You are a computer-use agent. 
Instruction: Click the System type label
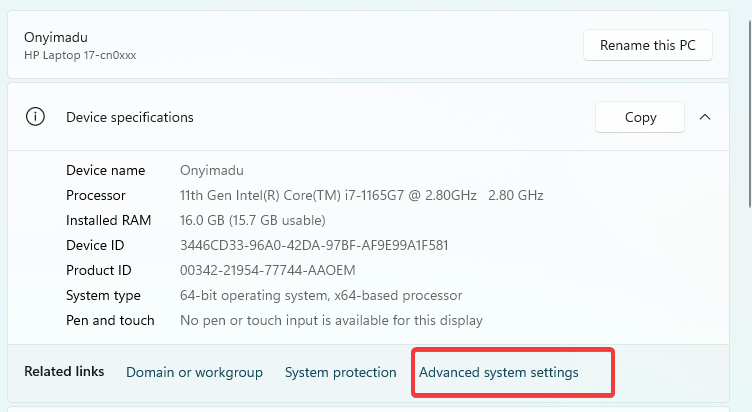(x=103, y=295)
